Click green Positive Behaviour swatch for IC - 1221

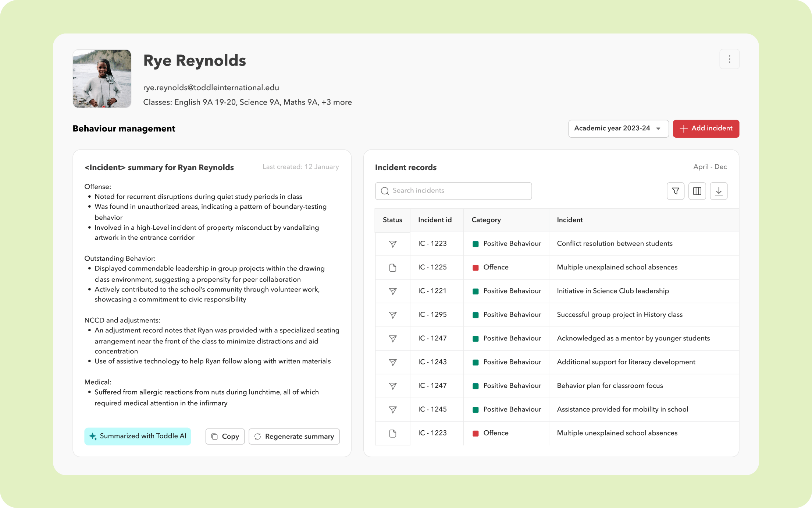(x=476, y=291)
